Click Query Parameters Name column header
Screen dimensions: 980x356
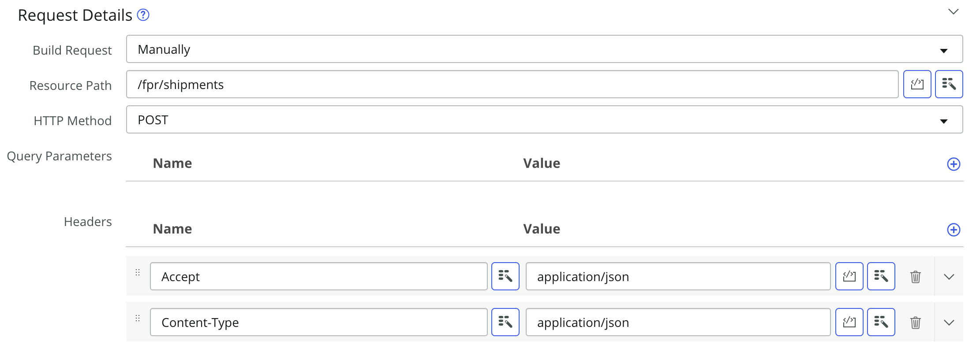(x=172, y=163)
